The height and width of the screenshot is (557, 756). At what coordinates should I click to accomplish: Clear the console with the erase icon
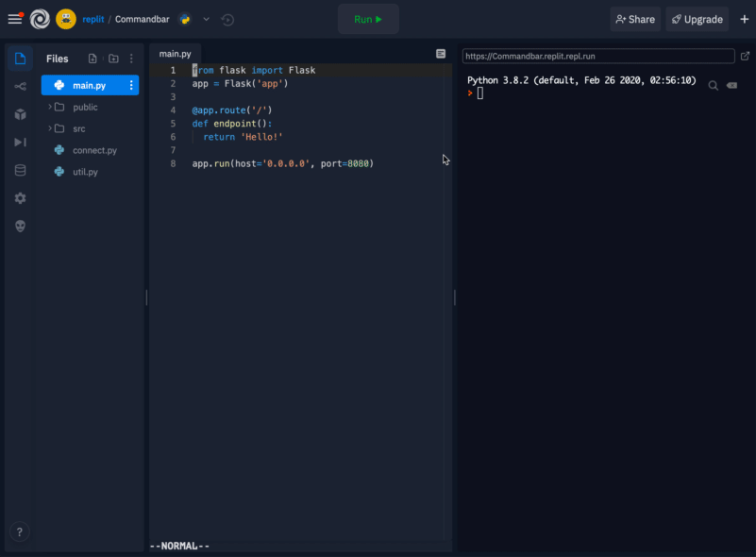(x=731, y=84)
